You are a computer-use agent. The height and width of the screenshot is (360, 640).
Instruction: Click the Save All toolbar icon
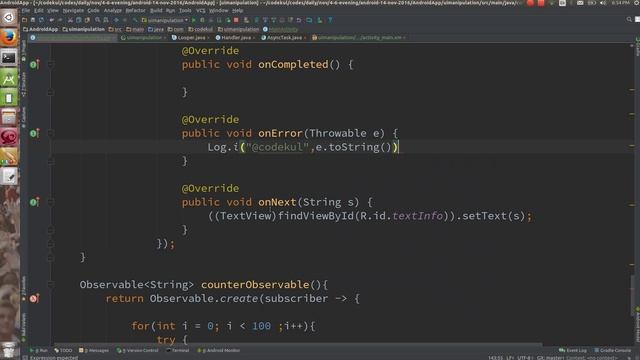[33, 20]
